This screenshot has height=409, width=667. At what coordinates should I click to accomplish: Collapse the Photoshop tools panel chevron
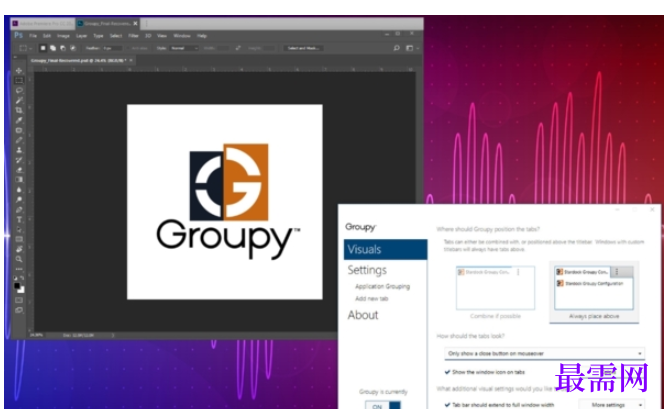pos(16,57)
